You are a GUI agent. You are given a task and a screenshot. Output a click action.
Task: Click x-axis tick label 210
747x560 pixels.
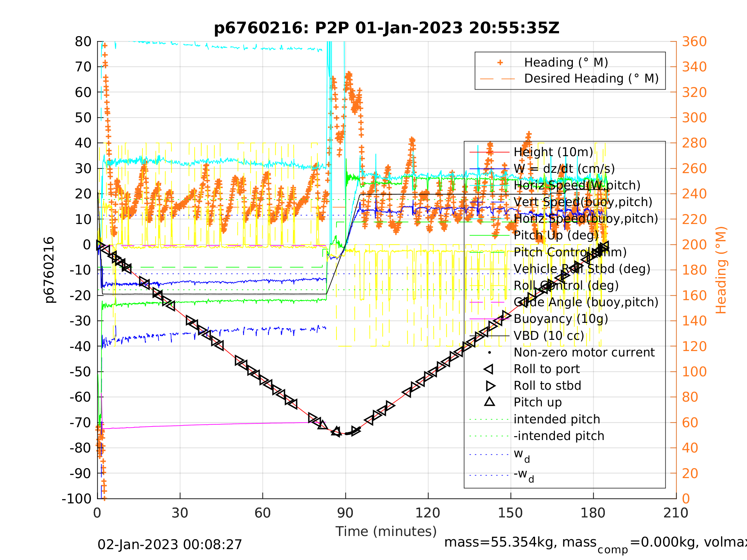(676, 513)
